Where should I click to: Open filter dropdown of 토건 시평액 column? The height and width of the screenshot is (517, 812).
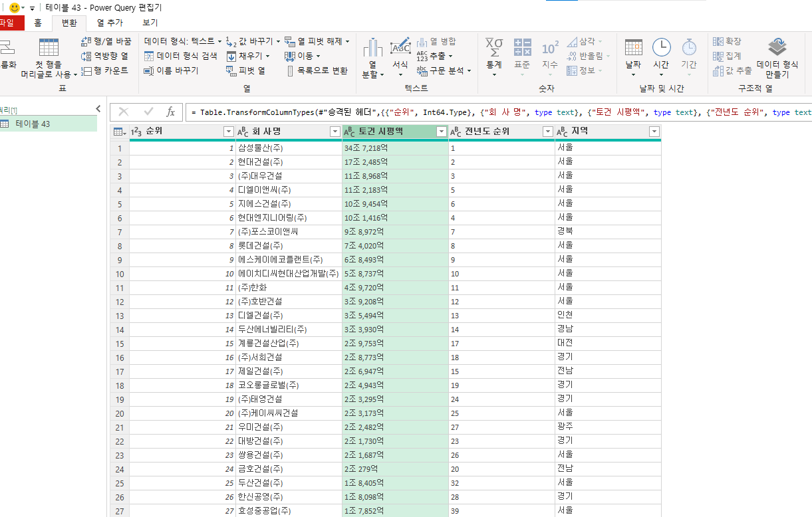[x=442, y=132]
